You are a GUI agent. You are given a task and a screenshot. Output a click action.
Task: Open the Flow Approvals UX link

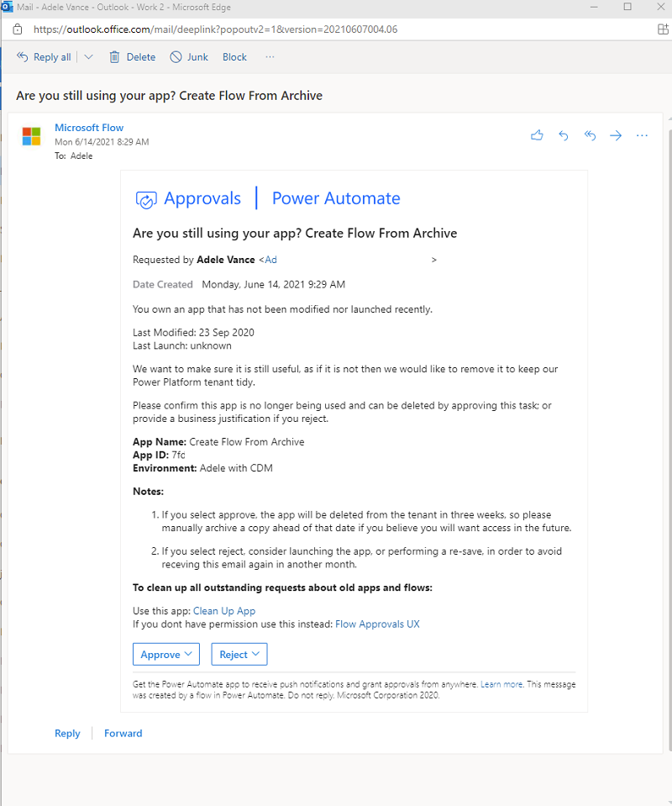tap(377, 624)
